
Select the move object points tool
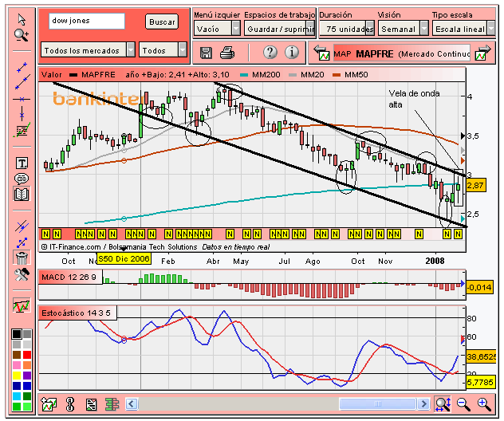tap(22, 242)
